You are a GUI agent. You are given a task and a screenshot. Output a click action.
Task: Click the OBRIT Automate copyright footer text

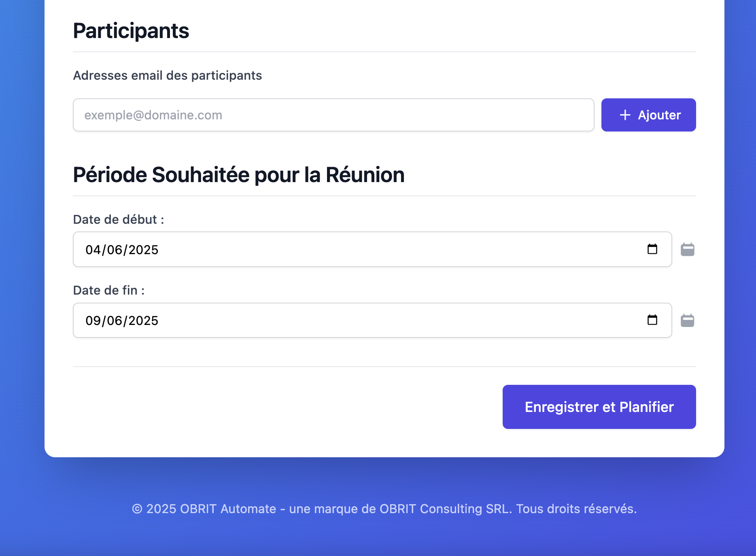[384, 509]
